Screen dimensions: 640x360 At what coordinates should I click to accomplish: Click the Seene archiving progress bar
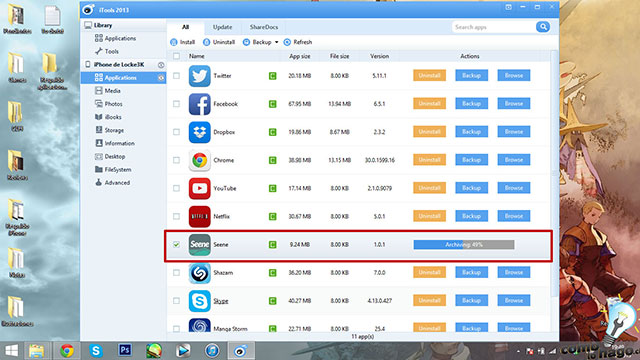point(464,244)
